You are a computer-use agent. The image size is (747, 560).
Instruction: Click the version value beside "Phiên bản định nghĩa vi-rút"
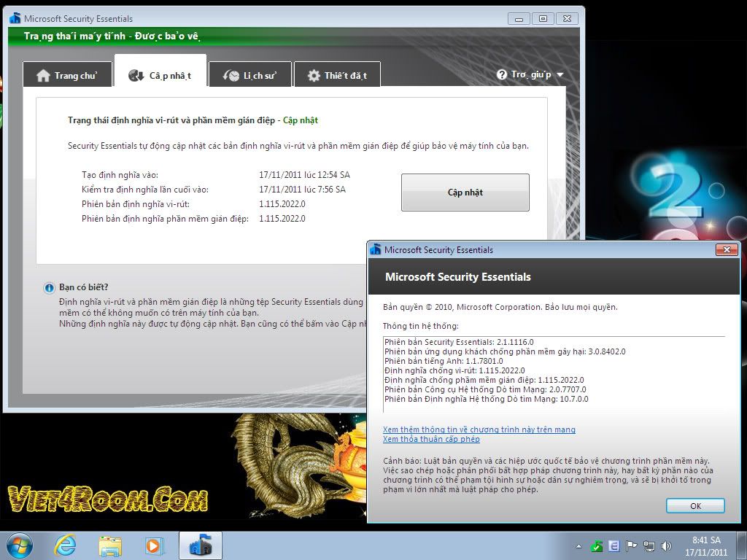tap(282, 204)
